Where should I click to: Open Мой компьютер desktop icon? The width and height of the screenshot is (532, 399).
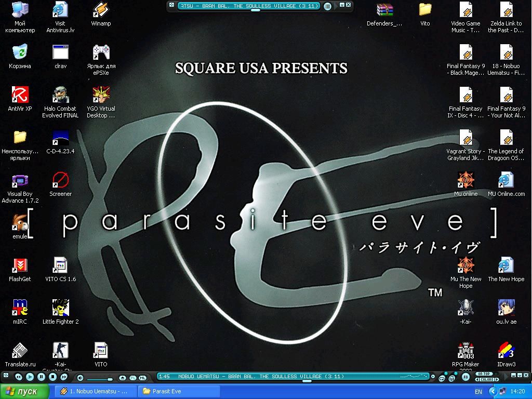[x=20, y=17]
